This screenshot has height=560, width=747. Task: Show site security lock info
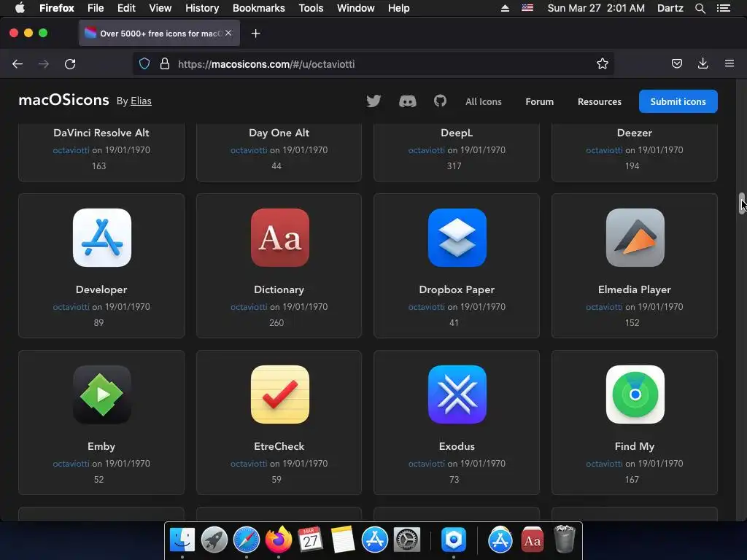pyautogui.click(x=165, y=64)
